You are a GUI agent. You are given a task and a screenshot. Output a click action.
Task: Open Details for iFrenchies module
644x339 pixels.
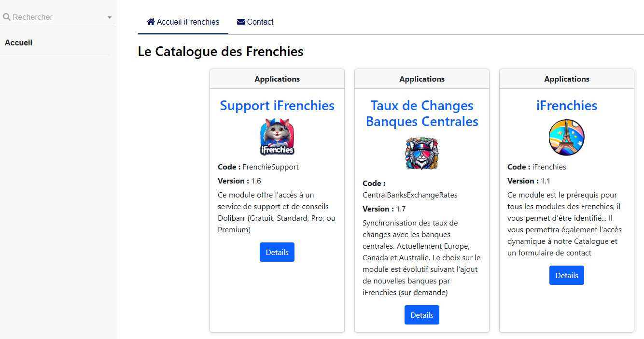pos(567,275)
